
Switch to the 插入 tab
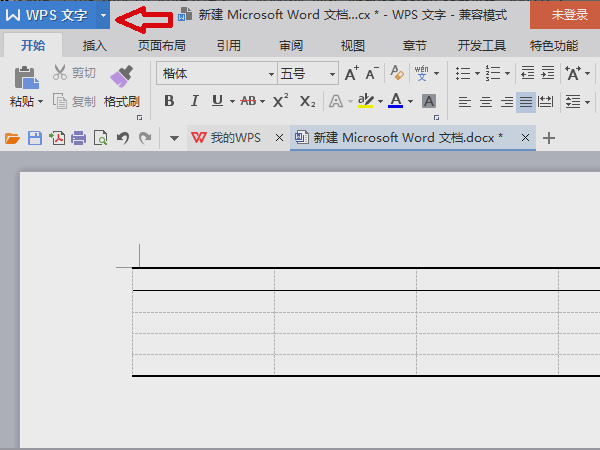point(95,46)
